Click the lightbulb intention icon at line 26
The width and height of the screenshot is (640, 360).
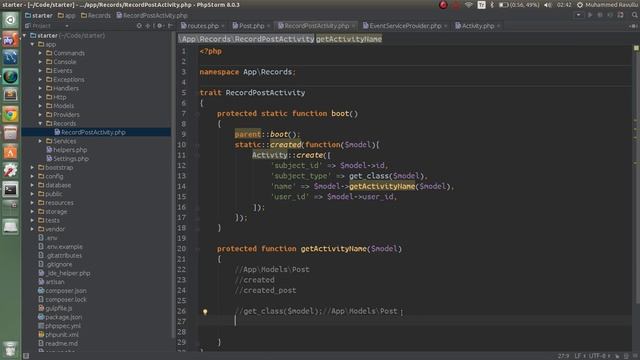205,312
